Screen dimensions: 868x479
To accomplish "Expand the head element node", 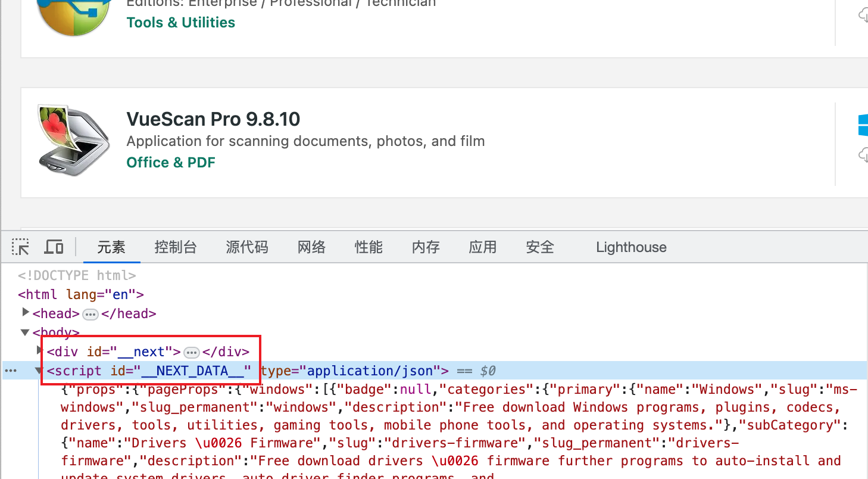I will (26, 313).
